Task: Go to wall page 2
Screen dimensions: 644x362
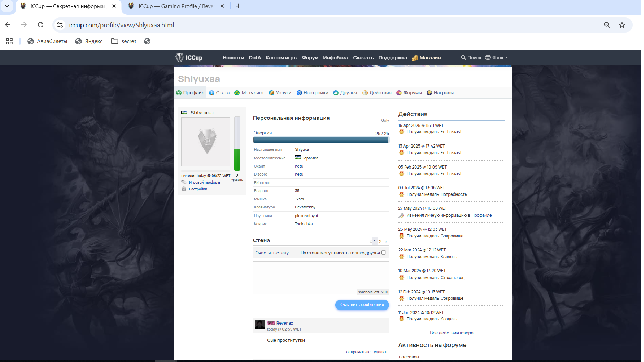Action: [380, 241]
